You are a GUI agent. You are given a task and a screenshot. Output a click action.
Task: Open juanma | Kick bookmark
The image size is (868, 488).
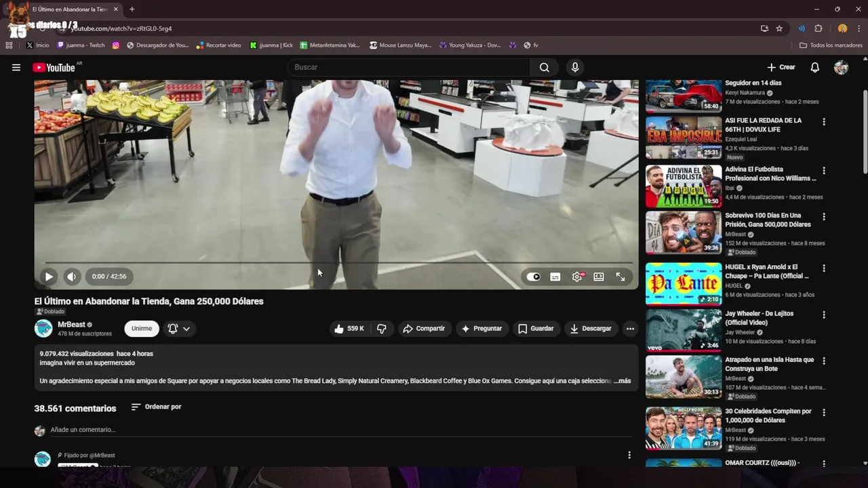(x=271, y=45)
